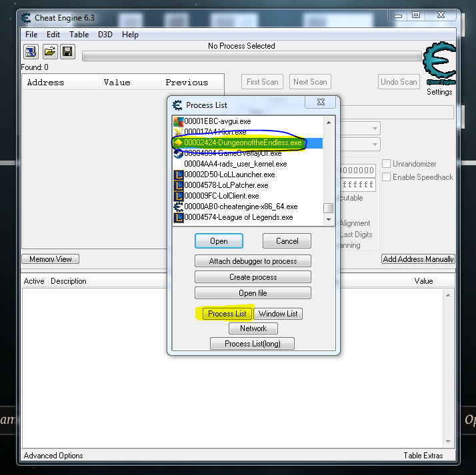The image size is (476, 475).
Task: Maximize the Cheat Engine window
Action: coord(416,15)
